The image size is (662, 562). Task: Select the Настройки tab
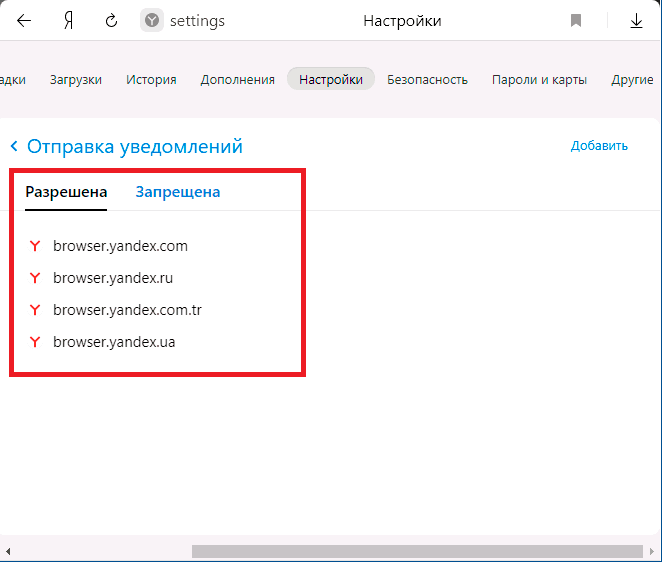331,79
